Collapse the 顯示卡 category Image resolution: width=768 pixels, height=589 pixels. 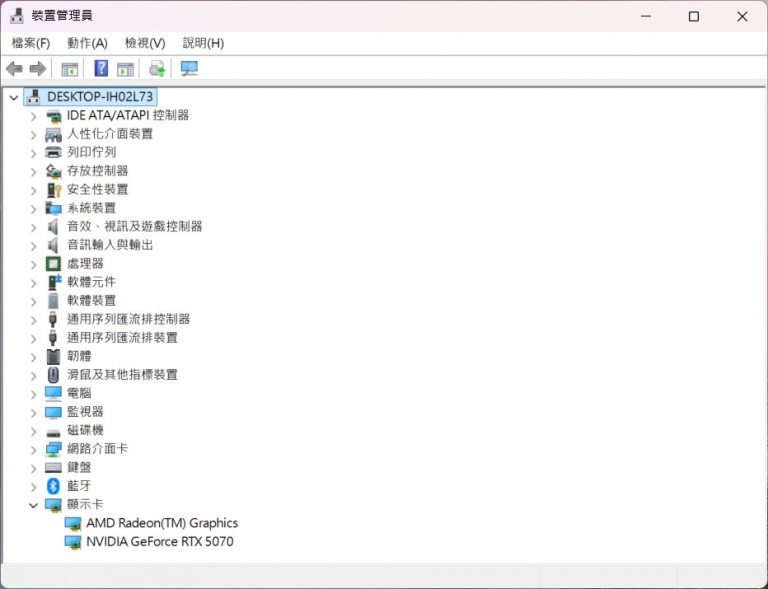tap(33, 505)
